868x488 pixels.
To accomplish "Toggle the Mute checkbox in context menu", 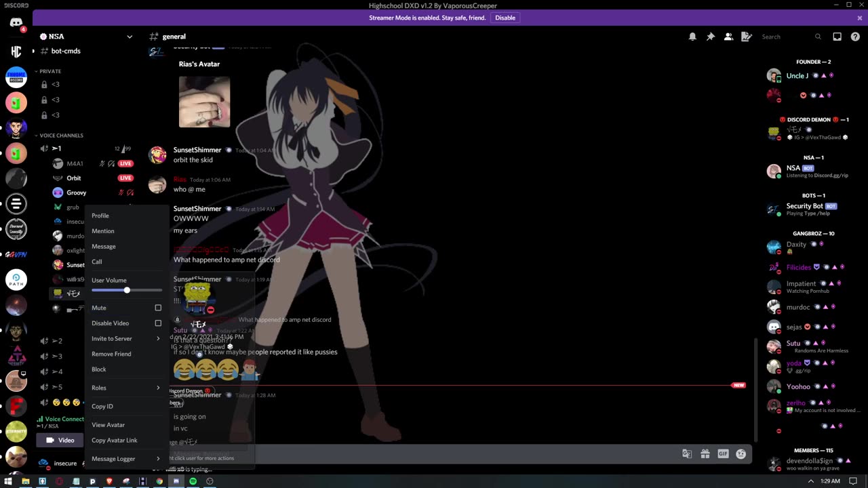I will 158,308.
